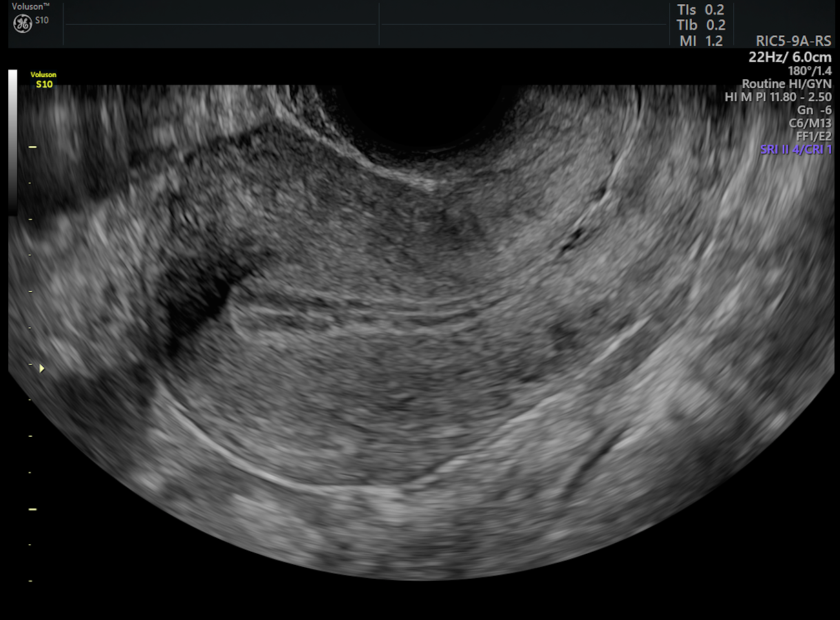This screenshot has height=620, width=840.
Task: Click the Gn -6 gain value
Action: coord(815,110)
